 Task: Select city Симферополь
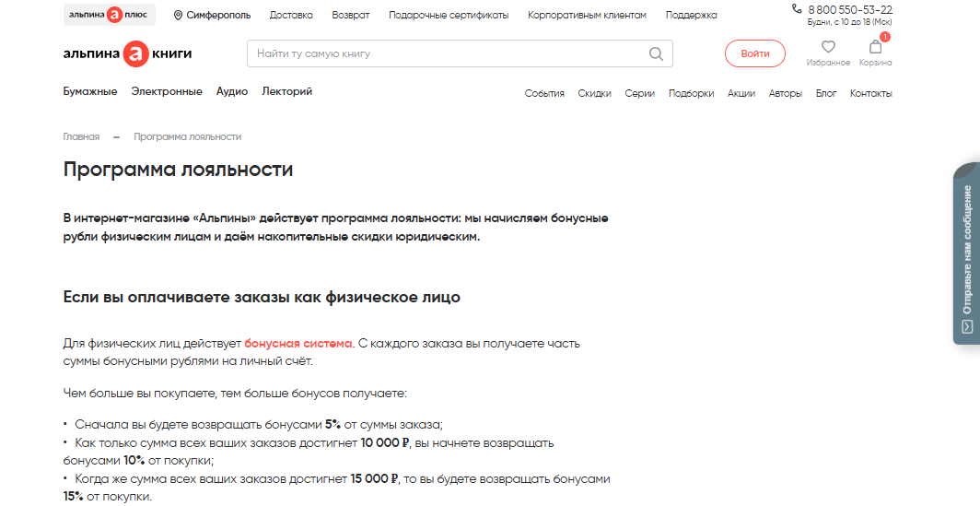tap(218, 15)
